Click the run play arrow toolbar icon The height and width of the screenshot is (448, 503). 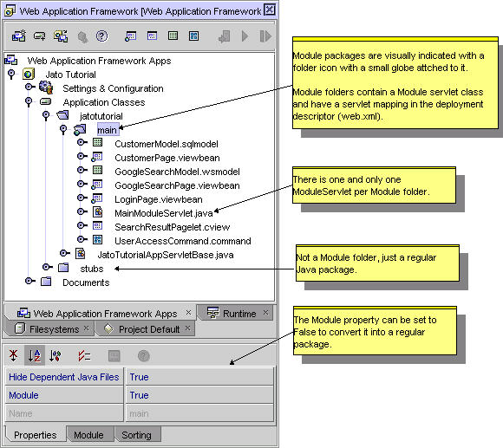[x=245, y=36]
